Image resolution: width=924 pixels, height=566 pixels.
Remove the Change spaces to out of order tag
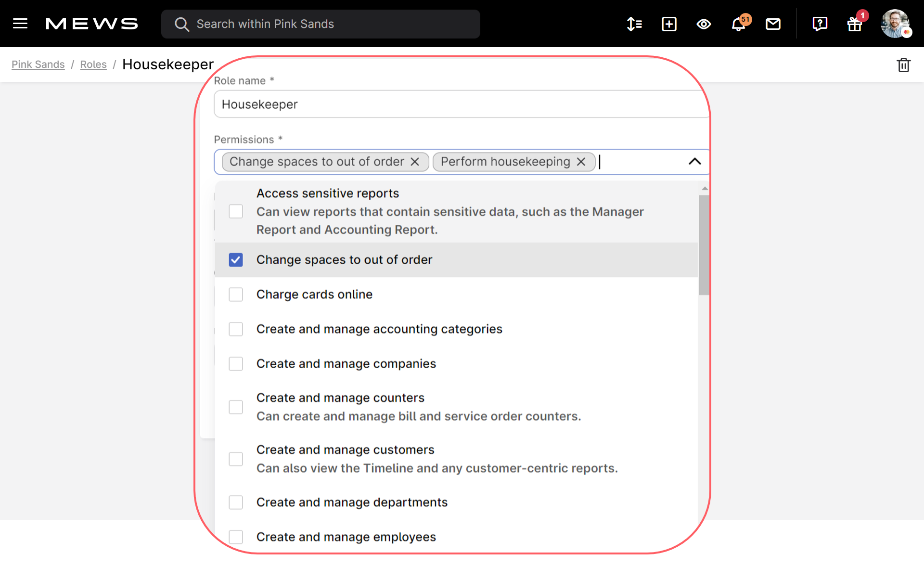[415, 162]
